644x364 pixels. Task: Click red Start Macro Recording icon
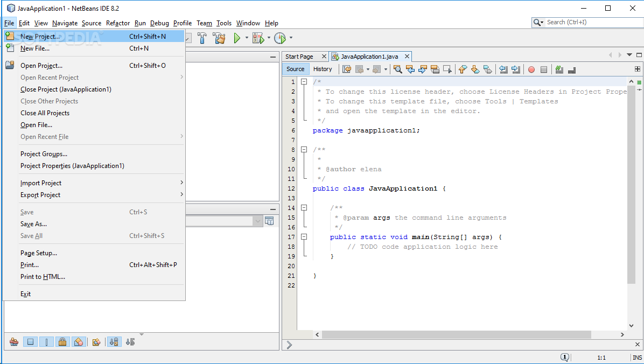[531, 69]
